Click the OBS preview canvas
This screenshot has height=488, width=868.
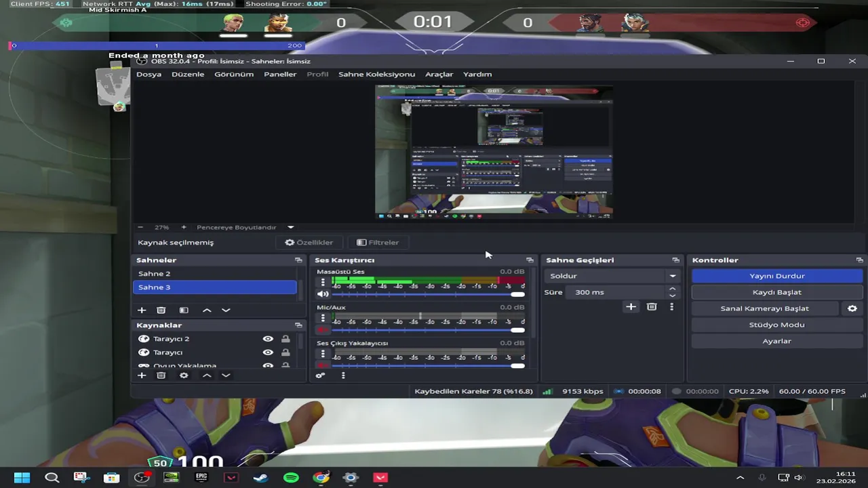click(494, 152)
